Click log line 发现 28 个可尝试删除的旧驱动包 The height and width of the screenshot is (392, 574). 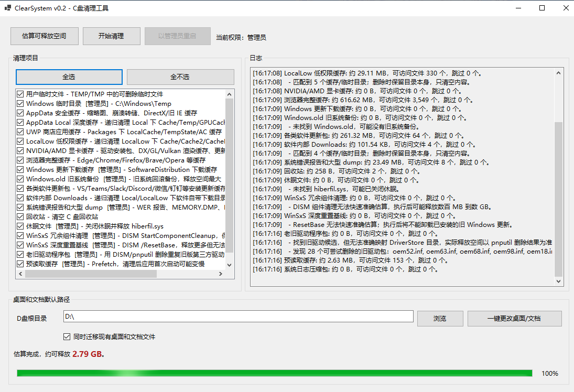click(402, 252)
